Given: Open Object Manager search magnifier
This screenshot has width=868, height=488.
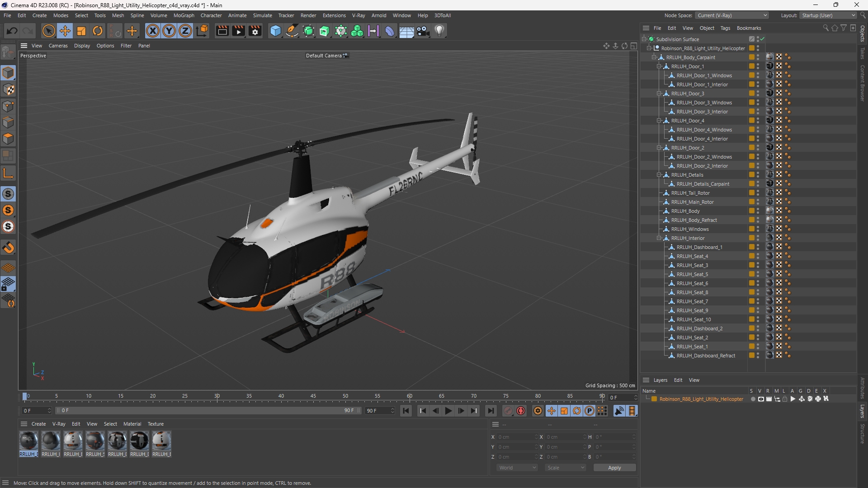Looking at the screenshot, I should click(x=826, y=28).
